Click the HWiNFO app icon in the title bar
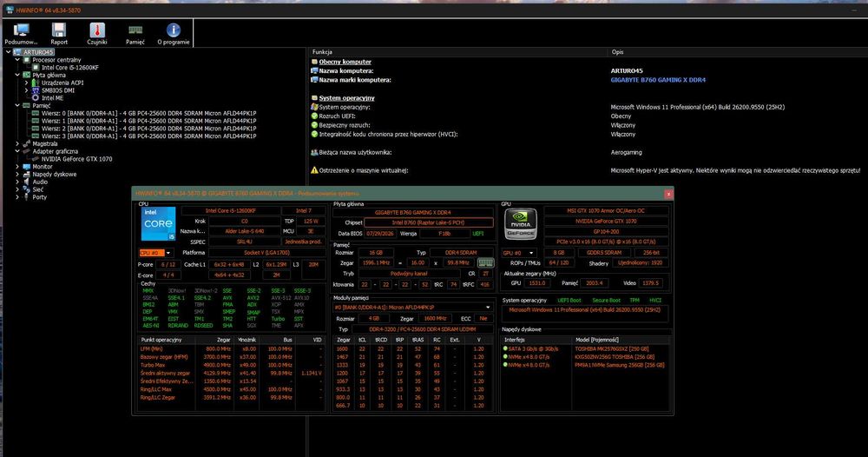 click(x=10, y=10)
